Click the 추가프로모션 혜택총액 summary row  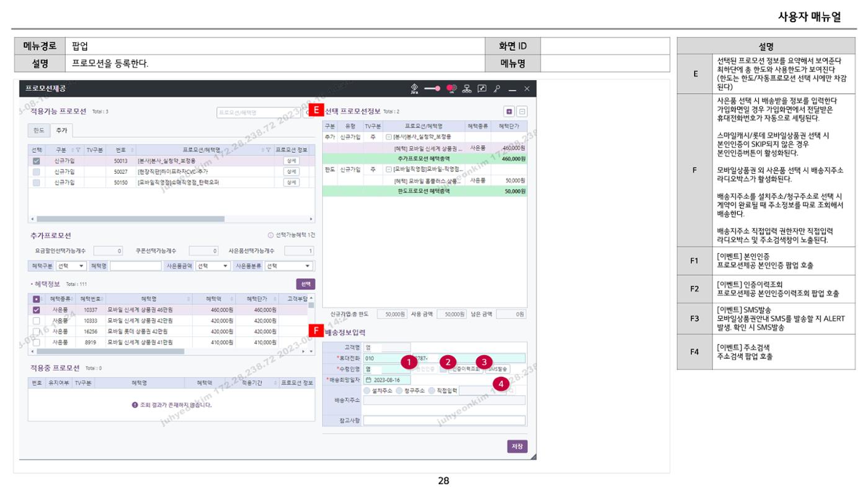(425, 158)
